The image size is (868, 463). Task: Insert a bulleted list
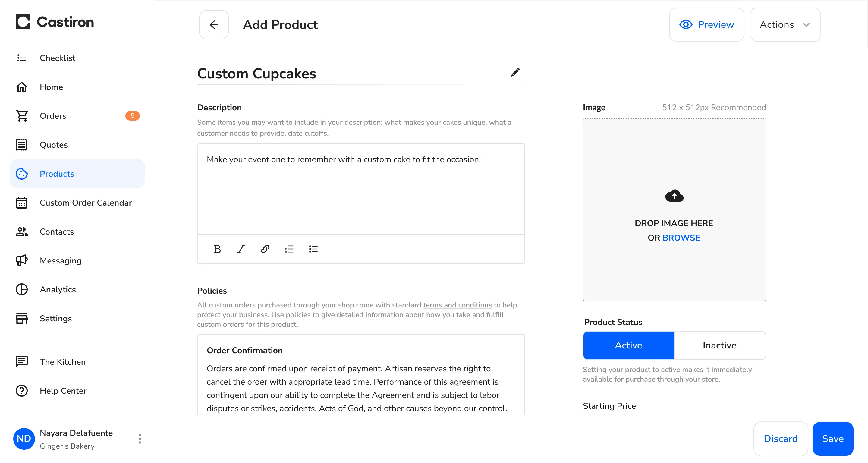tap(313, 249)
